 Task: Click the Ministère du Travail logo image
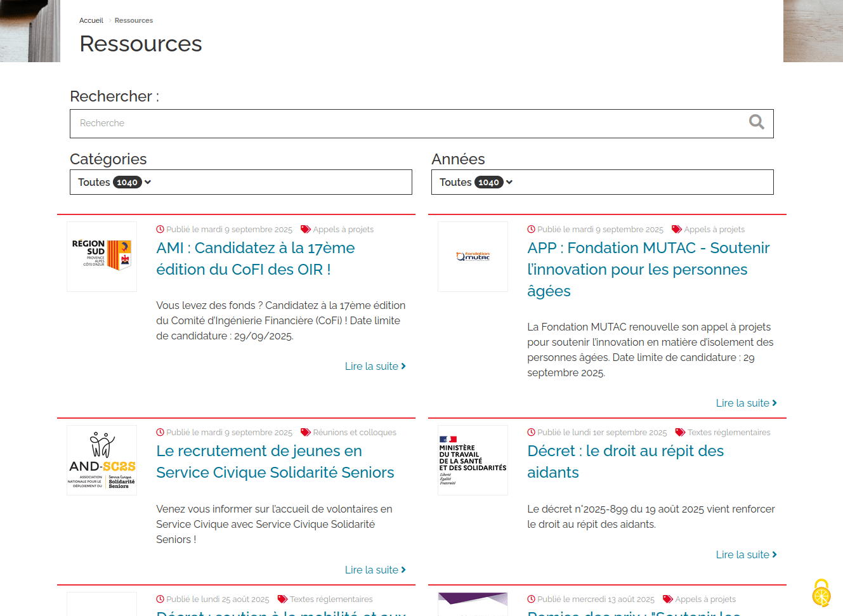473,460
